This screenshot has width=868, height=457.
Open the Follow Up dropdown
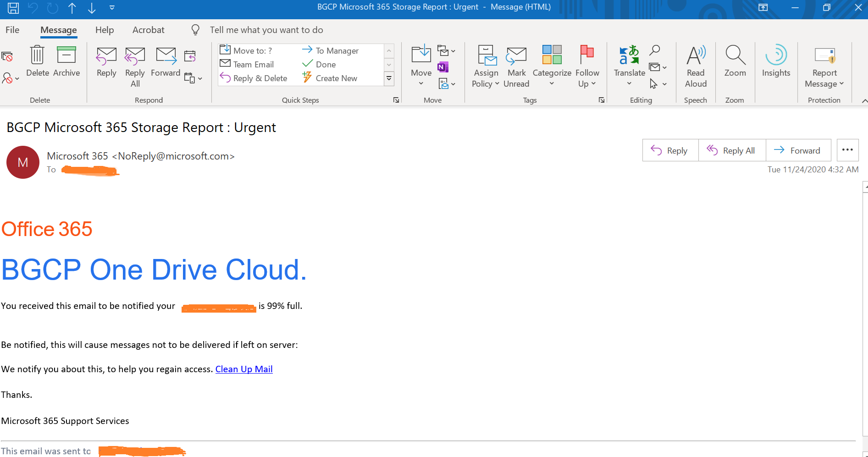(587, 78)
